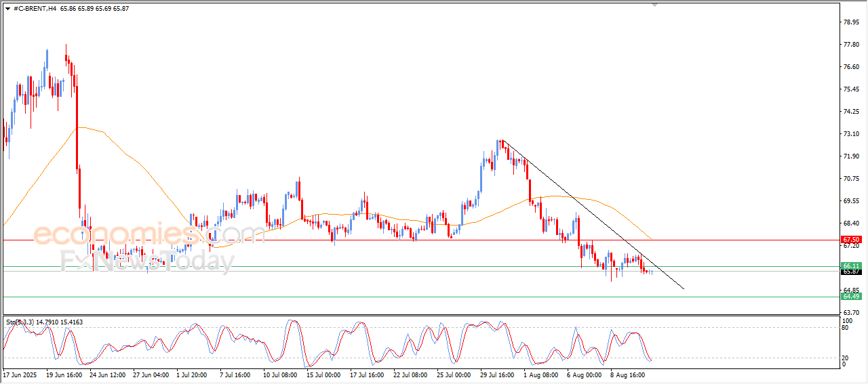The height and width of the screenshot is (384, 868).
Task: Click the 22 Jul 08:00 time label
Action: pos(412,374)
